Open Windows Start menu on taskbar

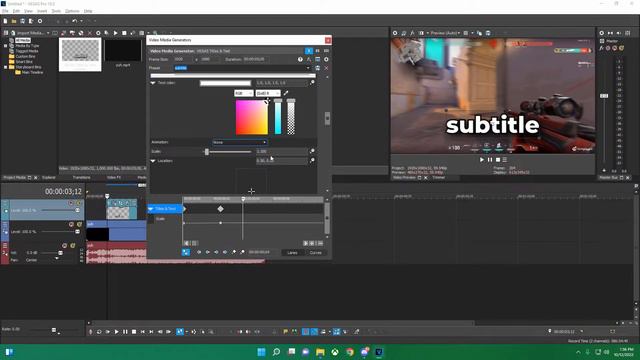point(261,352)
